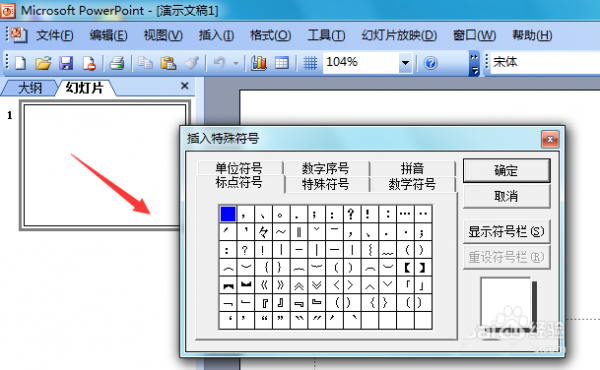Viewport: 600px width, 370px height.
Task: Pick the ” right double quotation mark
Action: tap(281, 320)
